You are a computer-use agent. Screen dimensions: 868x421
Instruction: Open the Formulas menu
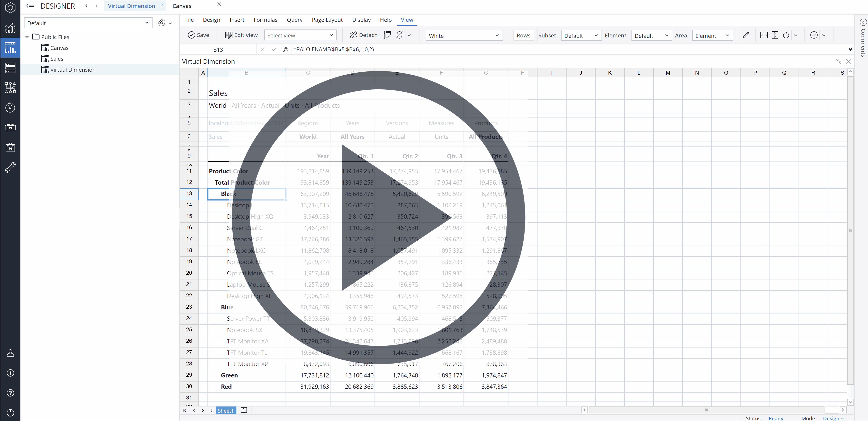pos(265,20)
